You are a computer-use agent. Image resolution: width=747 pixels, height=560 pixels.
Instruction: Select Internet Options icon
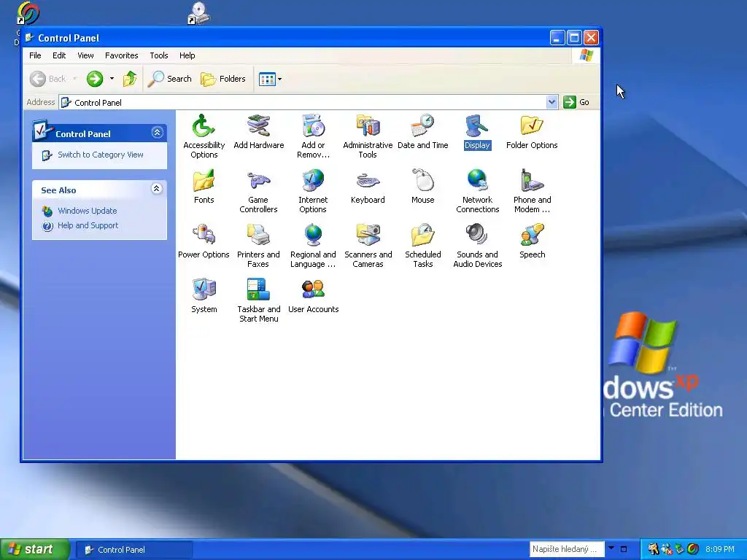click(313, 190)
